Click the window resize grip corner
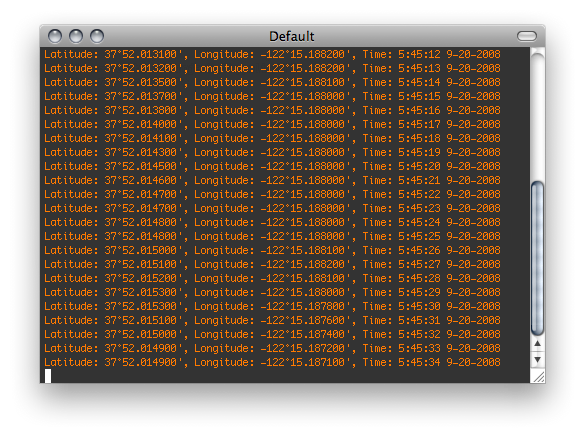The image size is (585, 438). pyautogui.click(x=538, y=376)
